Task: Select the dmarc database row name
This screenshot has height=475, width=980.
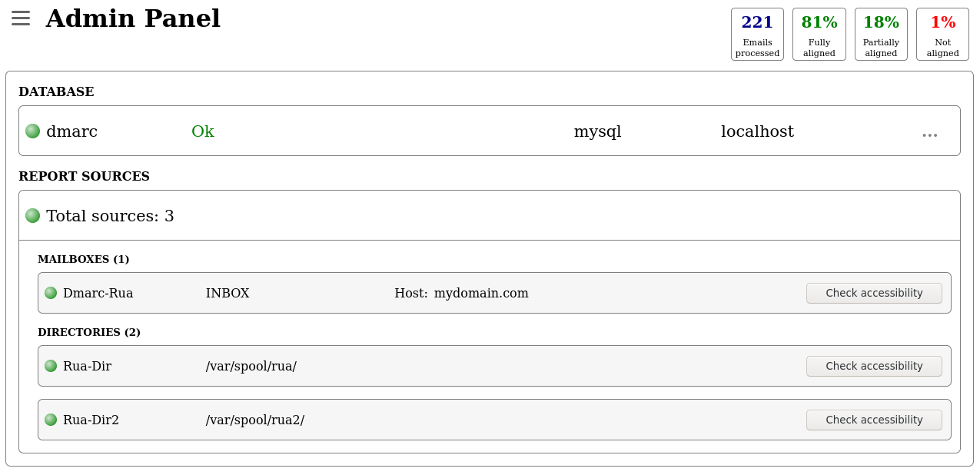Action: tap(71, 131)
